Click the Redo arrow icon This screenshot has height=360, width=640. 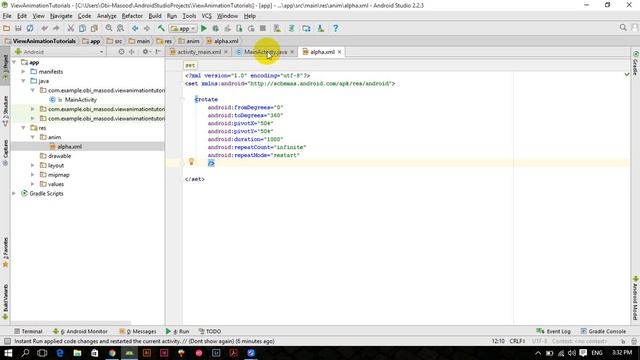[x=56, y=28]
